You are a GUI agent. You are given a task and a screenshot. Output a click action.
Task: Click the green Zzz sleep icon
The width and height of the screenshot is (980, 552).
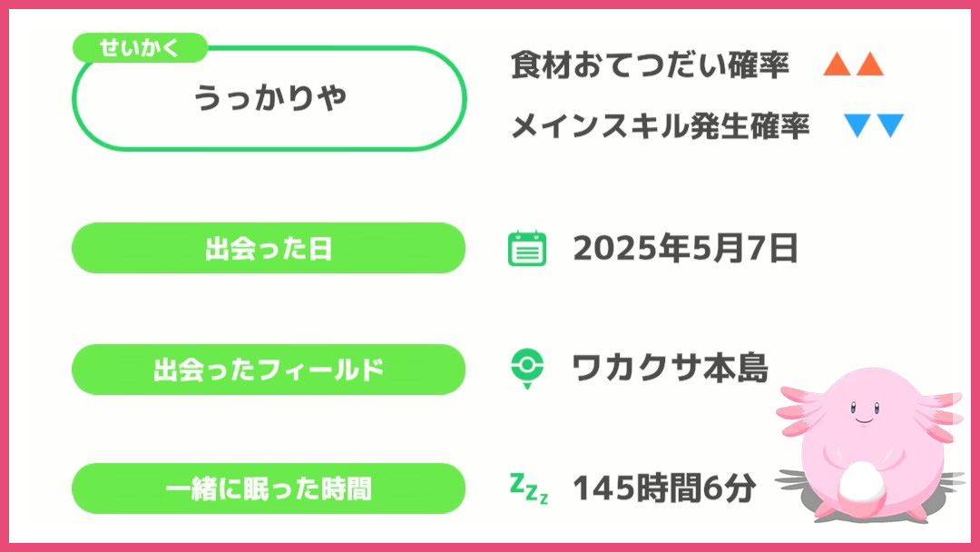(x=529, y=488)
